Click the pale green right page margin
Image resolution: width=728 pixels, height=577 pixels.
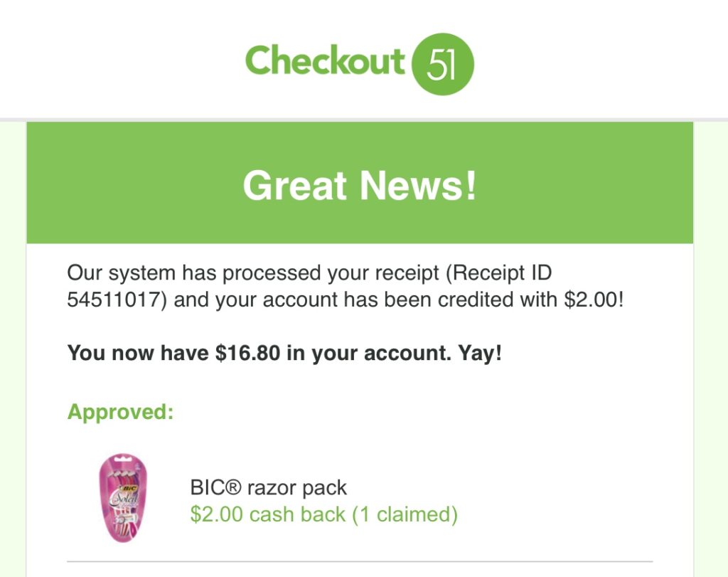tap(711, 349)
